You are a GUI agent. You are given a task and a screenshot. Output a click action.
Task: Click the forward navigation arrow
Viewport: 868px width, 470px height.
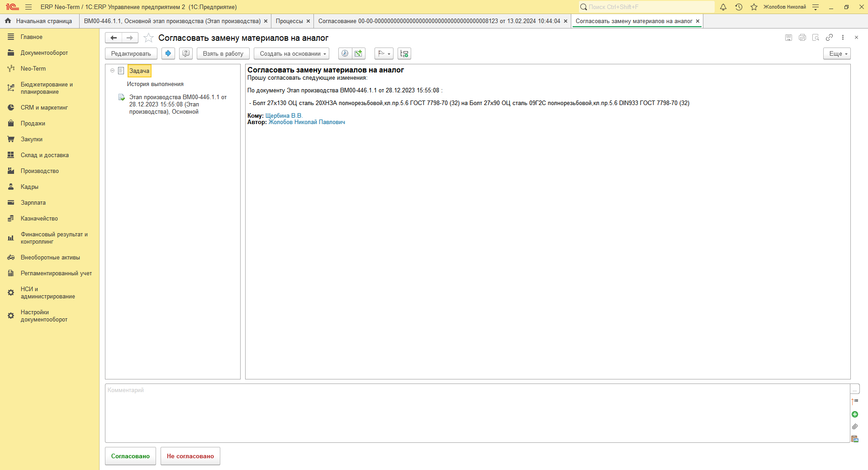pos(130,38)
